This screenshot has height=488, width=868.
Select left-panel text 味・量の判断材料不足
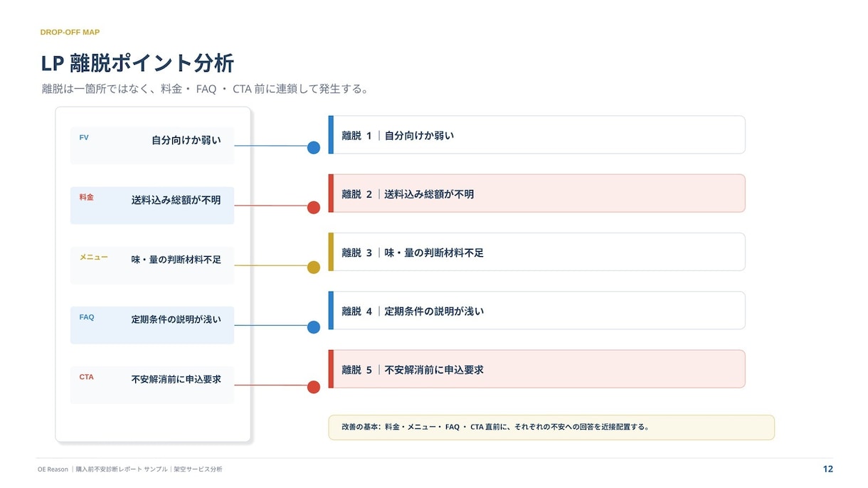176,260
